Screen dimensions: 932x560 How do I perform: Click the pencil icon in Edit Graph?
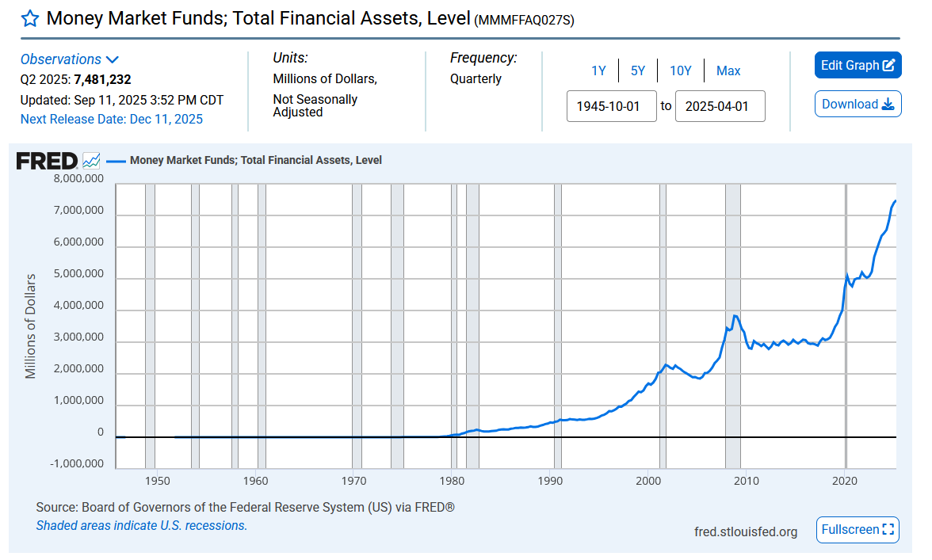(x=888, y=65)
